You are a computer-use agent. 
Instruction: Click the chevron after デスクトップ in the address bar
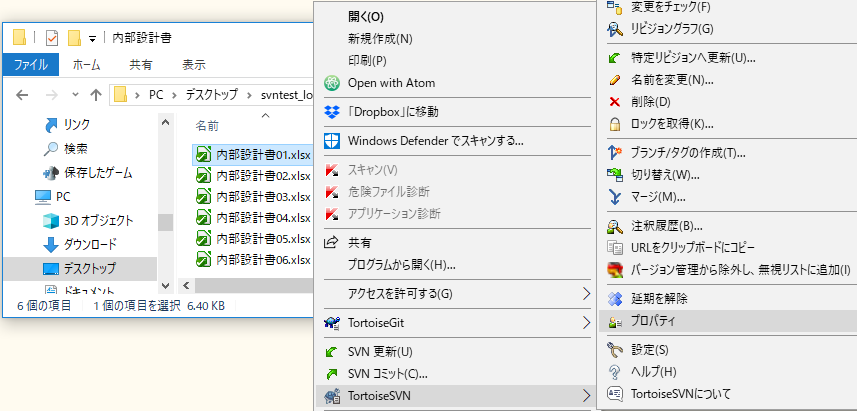249,95
